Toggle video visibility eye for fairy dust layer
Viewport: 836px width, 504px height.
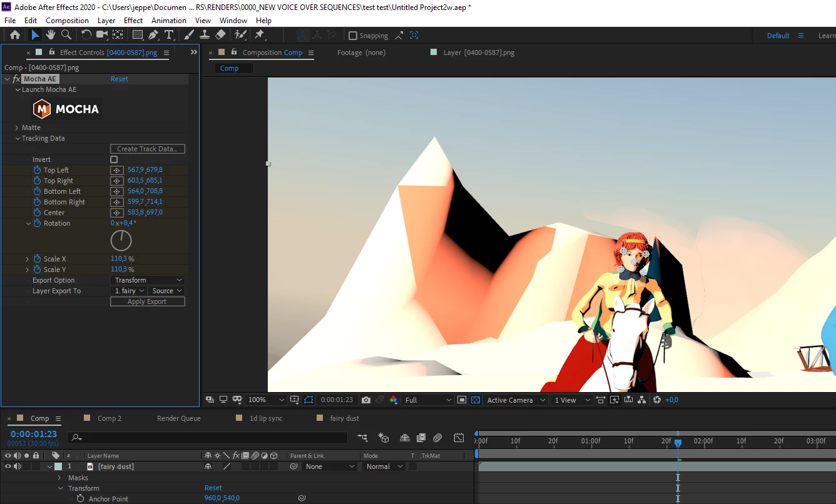pyautogui.click(x=8, y=466)
